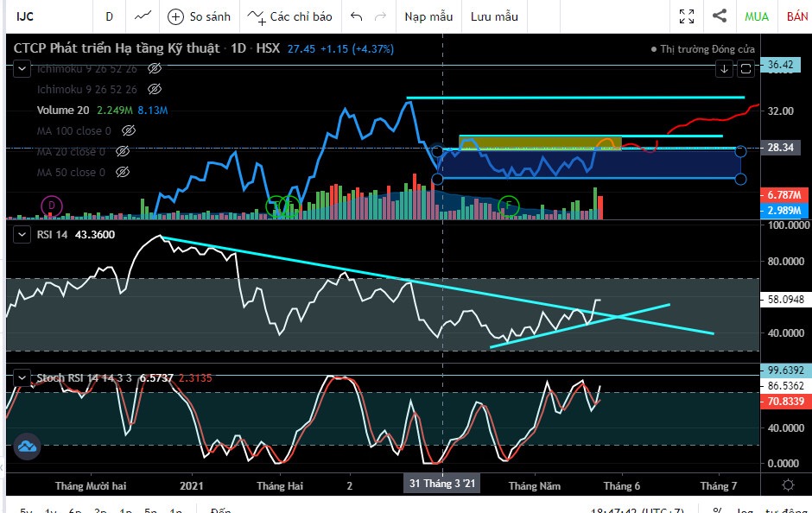Click the move pane down arrow

click(x=724, y=68)
